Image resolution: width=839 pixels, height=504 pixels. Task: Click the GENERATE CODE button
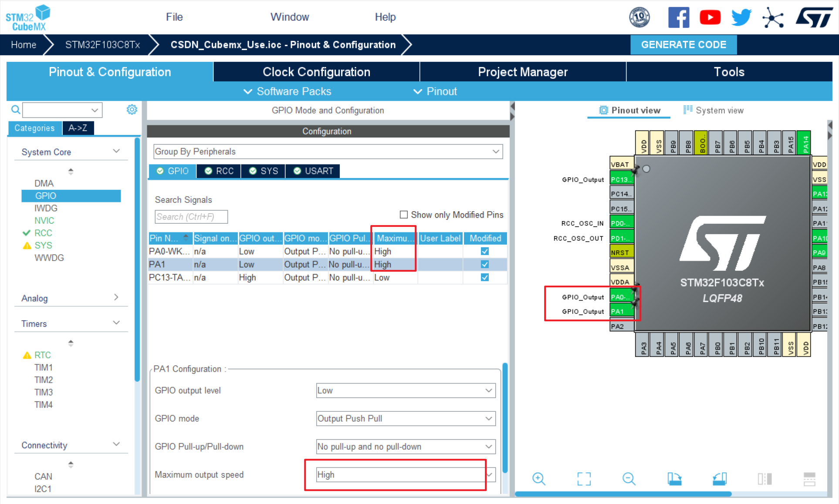point(683,45)
